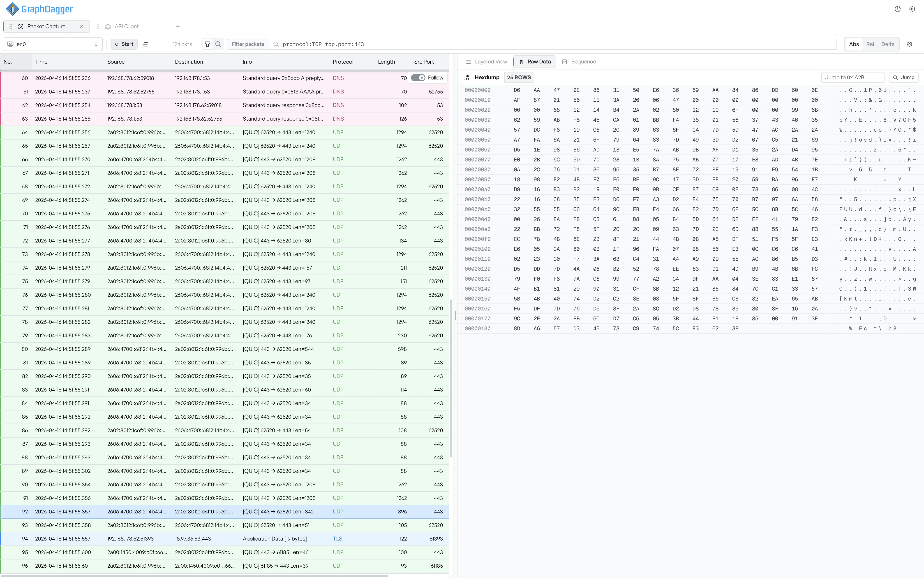Select packet 63 DNS response length 126
Viewport: 924px width, 578px height.
coord(224,119)
